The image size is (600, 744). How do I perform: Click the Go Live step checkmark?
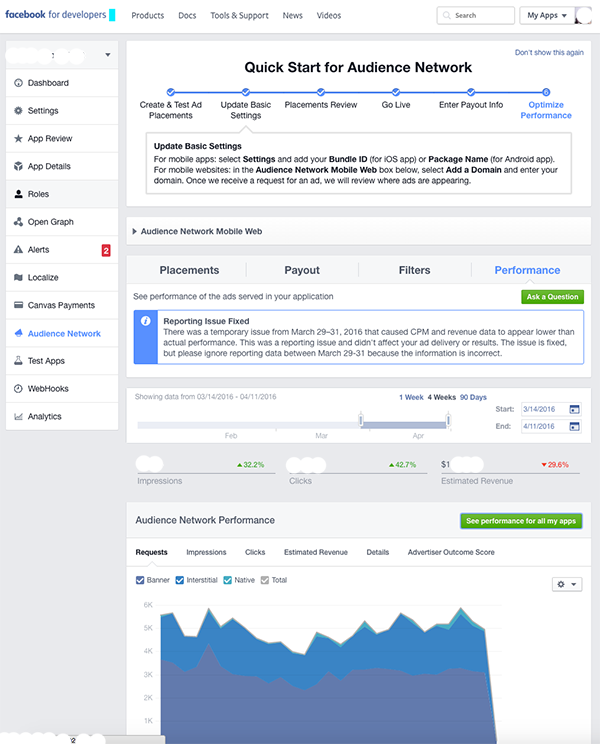pyautogui.click(x=396, y=92)
